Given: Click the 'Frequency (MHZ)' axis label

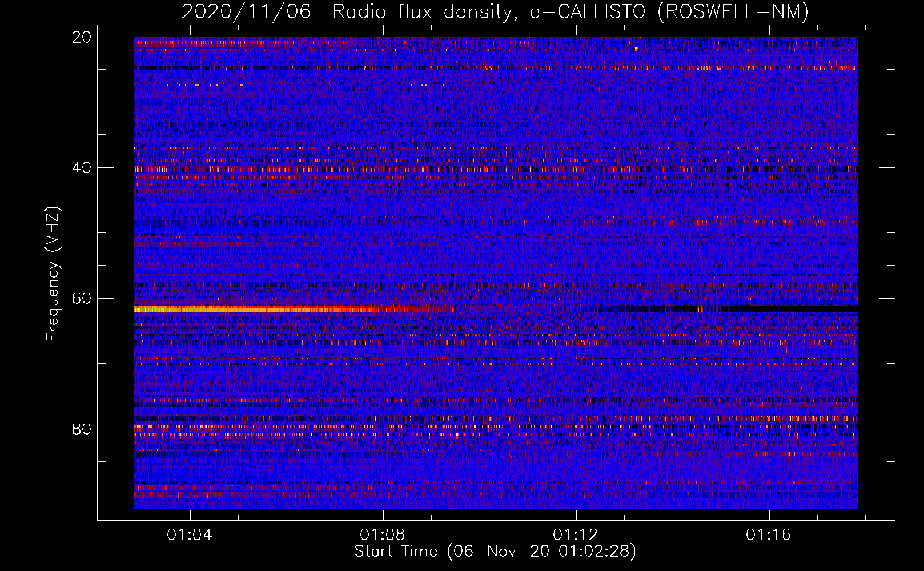Looking at the screenshot, I should [53, 274].
